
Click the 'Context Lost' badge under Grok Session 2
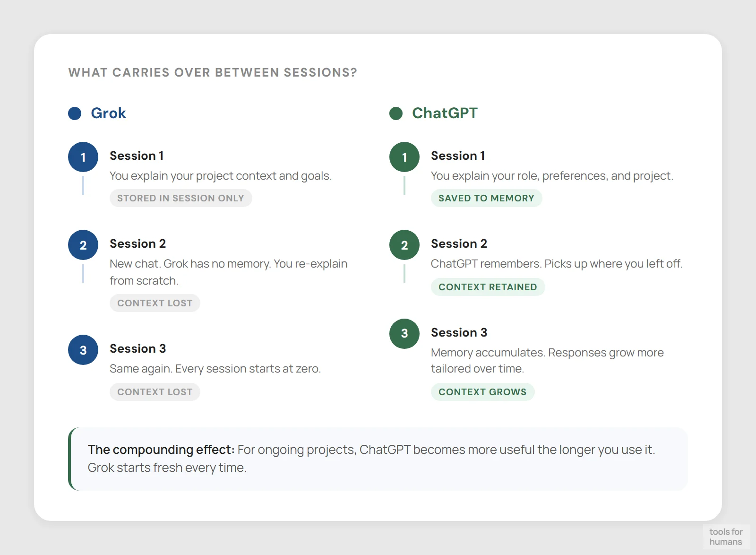pyautogui.click(x=155, y=303)
